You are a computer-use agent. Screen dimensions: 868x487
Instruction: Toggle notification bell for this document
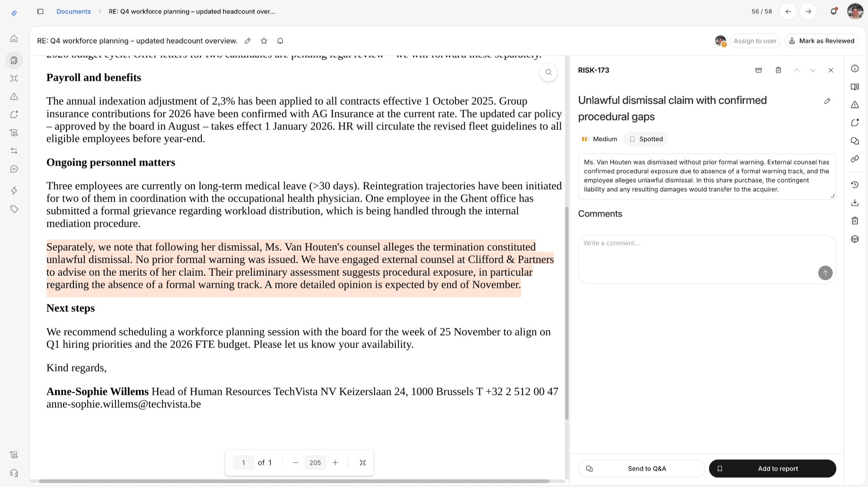point(280,41)
